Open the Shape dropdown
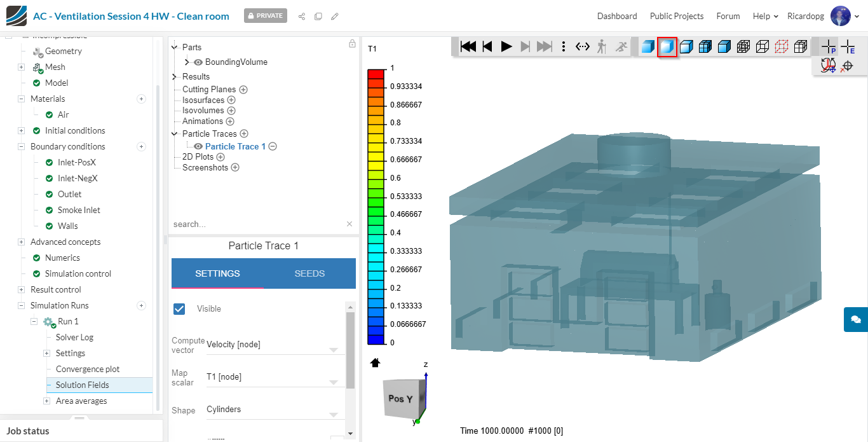 (275, 410)
